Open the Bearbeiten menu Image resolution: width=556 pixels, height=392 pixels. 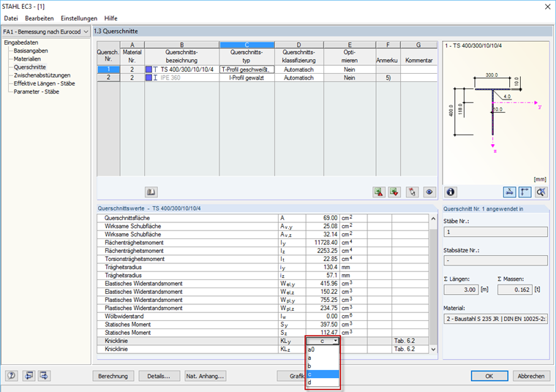click(40, 18)
